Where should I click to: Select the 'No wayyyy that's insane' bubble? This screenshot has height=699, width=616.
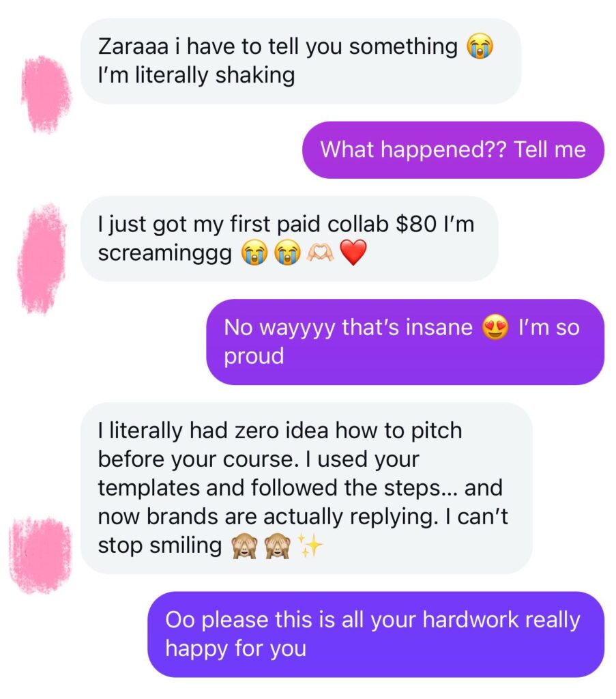click(405, 342)
